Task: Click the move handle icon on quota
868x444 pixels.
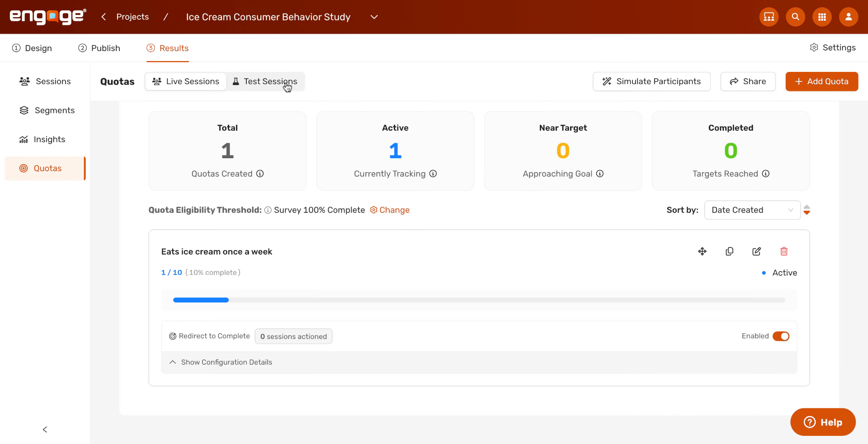Action: [702, 251]
